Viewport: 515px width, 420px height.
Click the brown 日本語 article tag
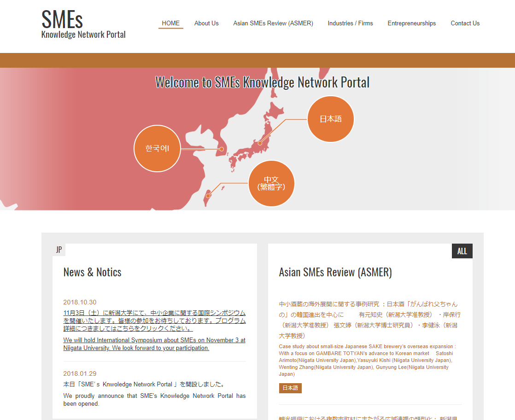pyautogui.click(x=290, y=388)
